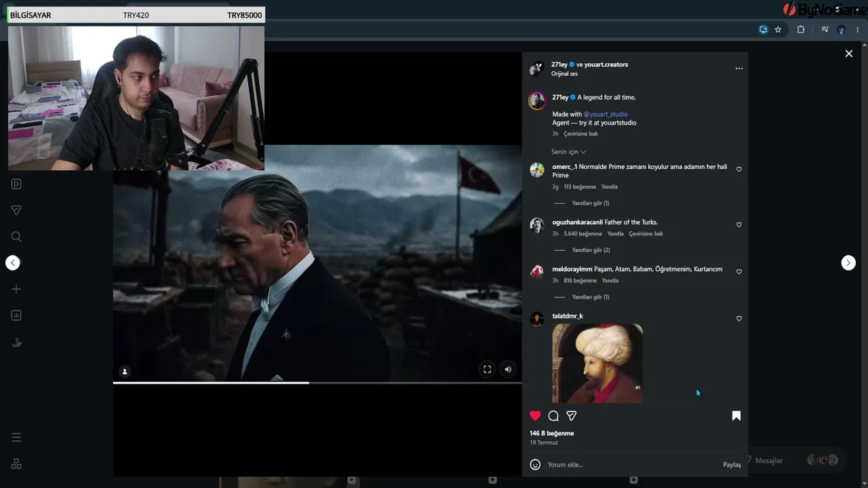868x488 pixels.
Task: Like talatdmr_k's GIF comment
Action: [739, 319]
